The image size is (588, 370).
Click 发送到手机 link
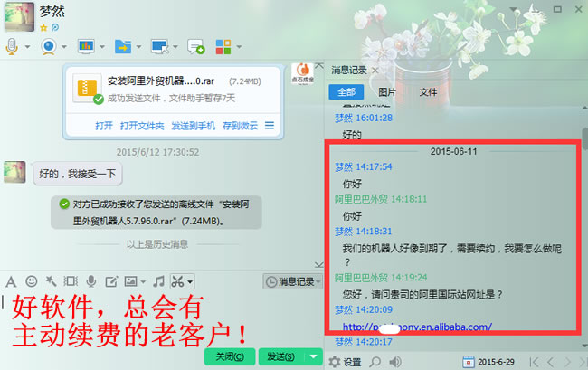(193, 126)
